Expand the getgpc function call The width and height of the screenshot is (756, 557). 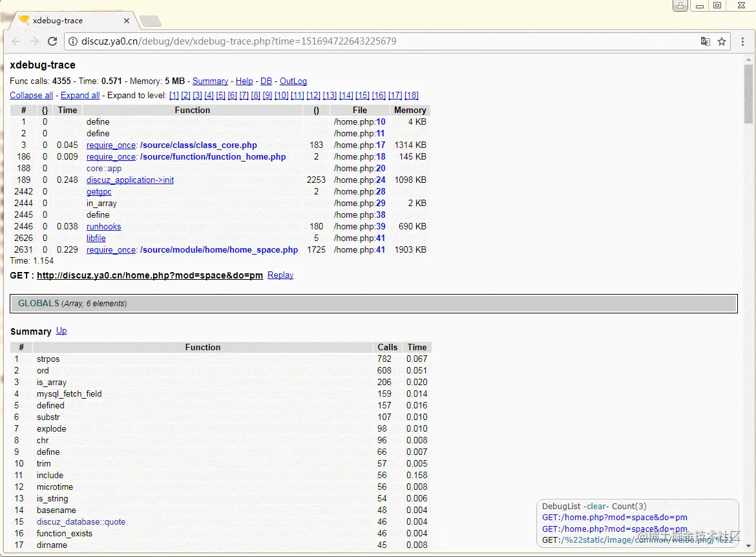pos(99,191)
